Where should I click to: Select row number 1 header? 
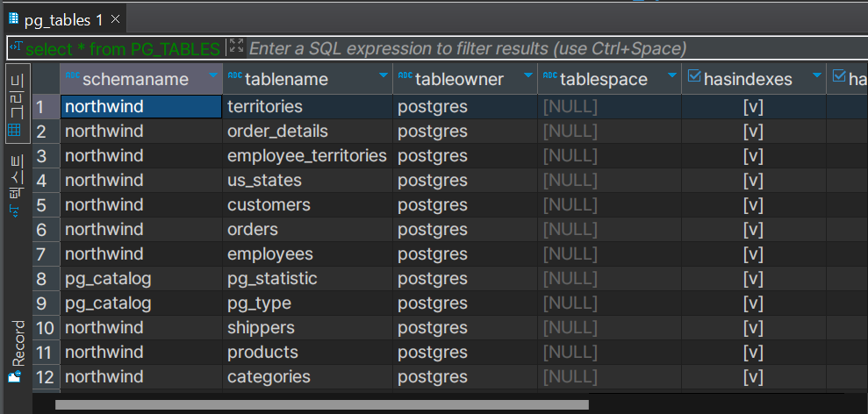[x=46, y=106]
